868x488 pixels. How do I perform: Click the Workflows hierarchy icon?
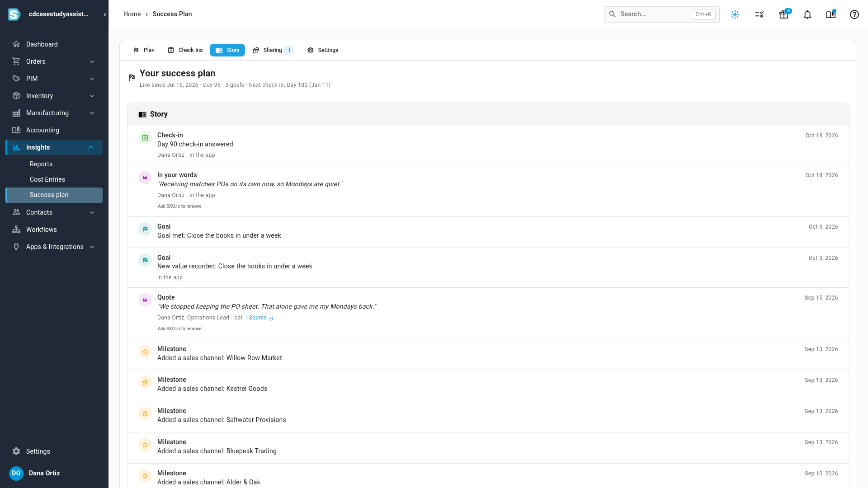click(x=16, y=230)
